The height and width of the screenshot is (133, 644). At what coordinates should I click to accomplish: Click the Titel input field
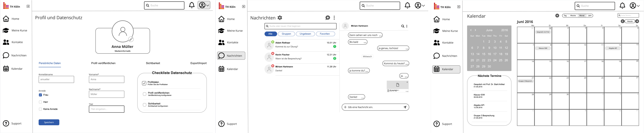107,109
